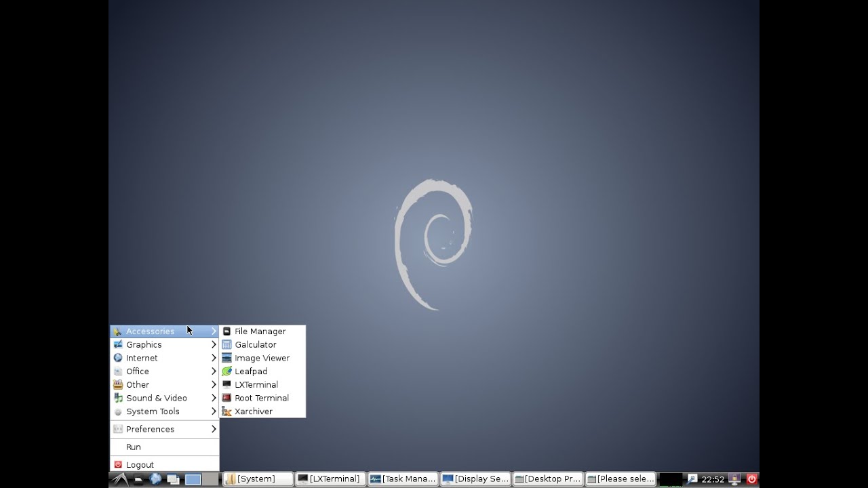Open File Manager from the Accessories submenu
The width and height of the screenshot is (868, 488).
click(x=262, y=331)
